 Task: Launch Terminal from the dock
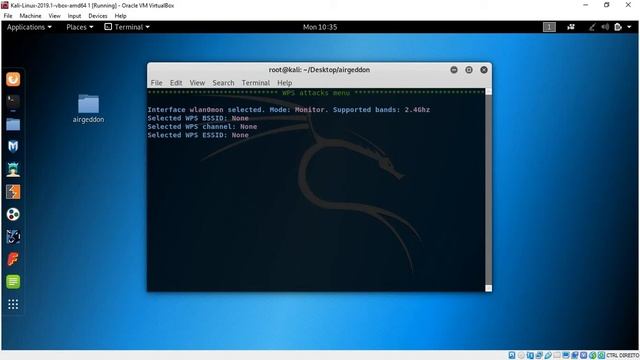coord(13,101)
